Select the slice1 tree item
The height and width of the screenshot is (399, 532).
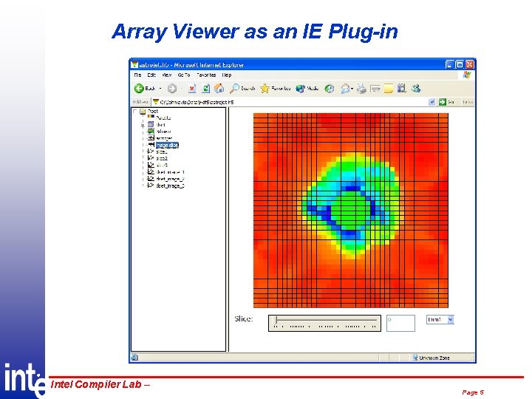tap(162, 151)
